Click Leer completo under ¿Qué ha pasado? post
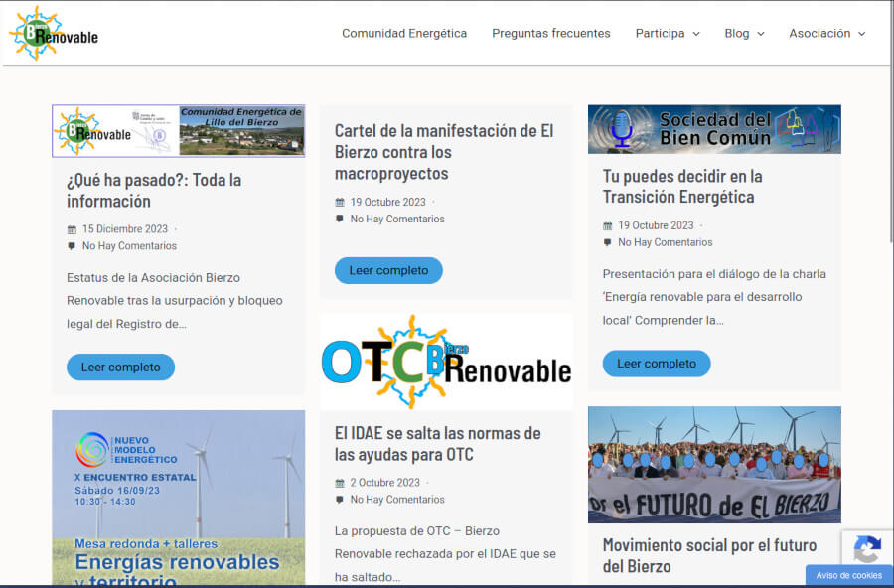Viewport: 894px width, 588px height. [120, 367]
